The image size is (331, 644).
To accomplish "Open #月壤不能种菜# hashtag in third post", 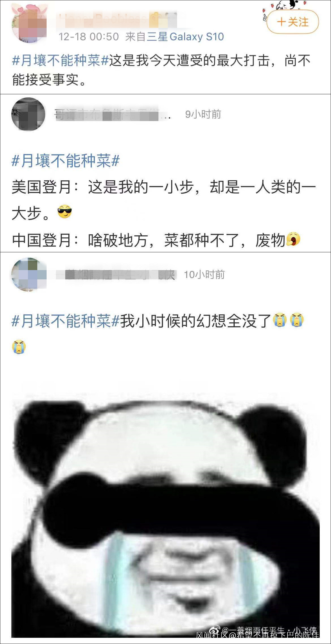I will (x=66, y=321).
